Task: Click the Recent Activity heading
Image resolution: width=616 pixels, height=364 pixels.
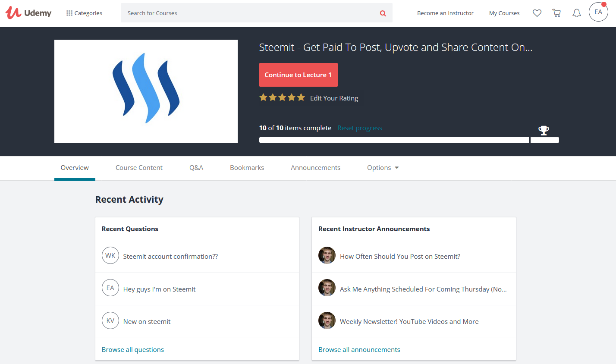Action: point(129,200)
